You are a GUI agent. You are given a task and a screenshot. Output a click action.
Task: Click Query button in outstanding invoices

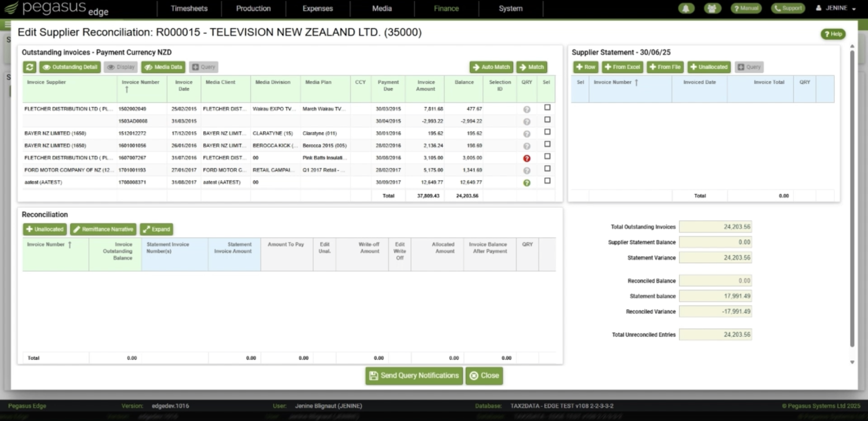pos(203,67)
